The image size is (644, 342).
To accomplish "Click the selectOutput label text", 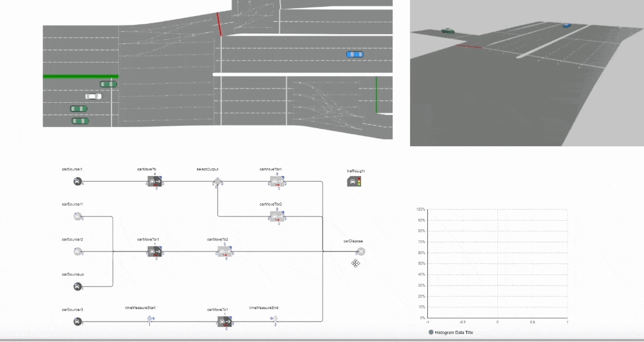I will point(207,169).
